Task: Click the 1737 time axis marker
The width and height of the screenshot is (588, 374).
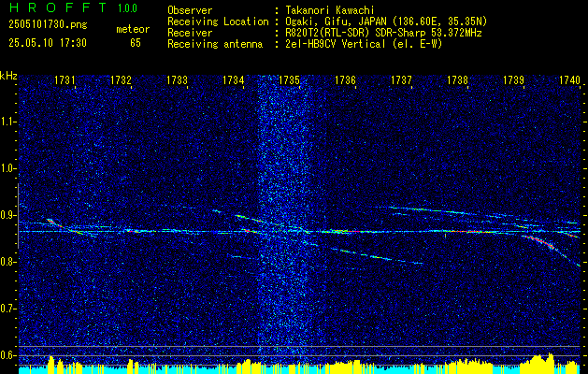Action: tap(401, 80)
